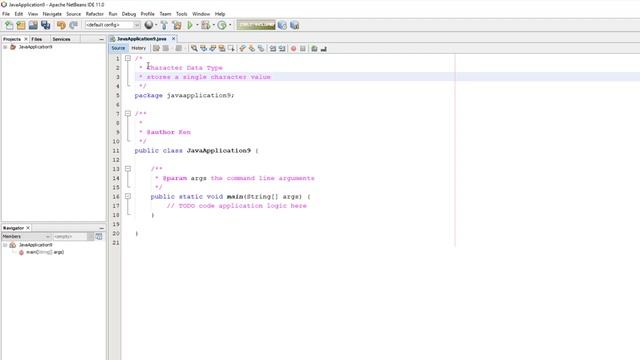
Task: Click the Find Previous Occurrence editor icon
Action: 203,49
